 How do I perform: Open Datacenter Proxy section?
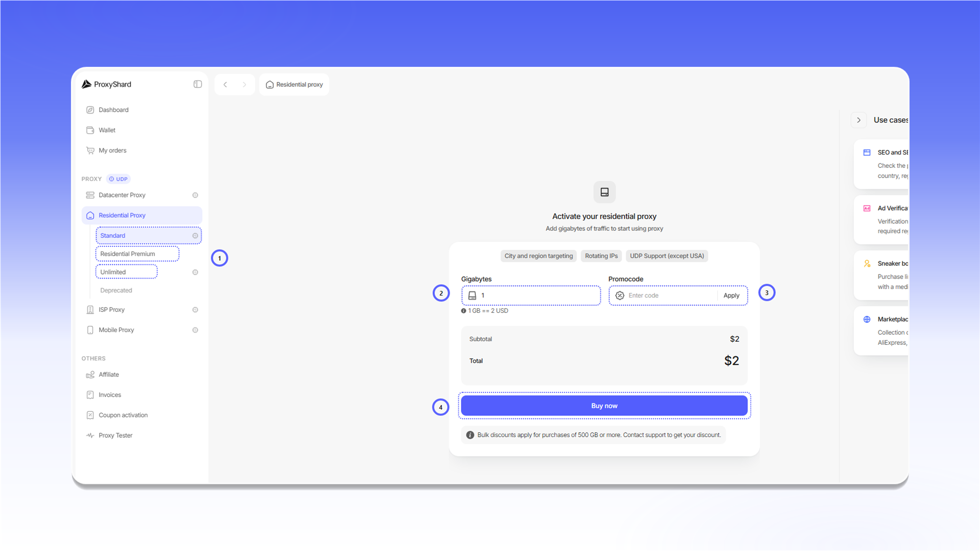click(142, 195)
